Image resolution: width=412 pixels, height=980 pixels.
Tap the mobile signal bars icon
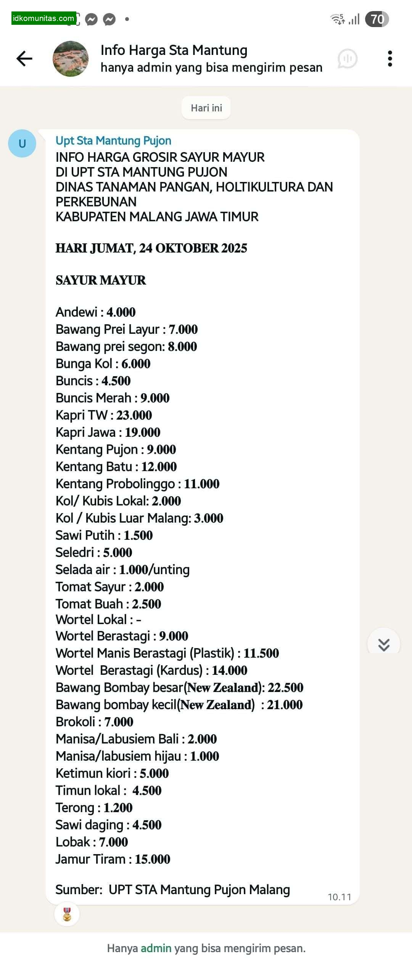354,19
